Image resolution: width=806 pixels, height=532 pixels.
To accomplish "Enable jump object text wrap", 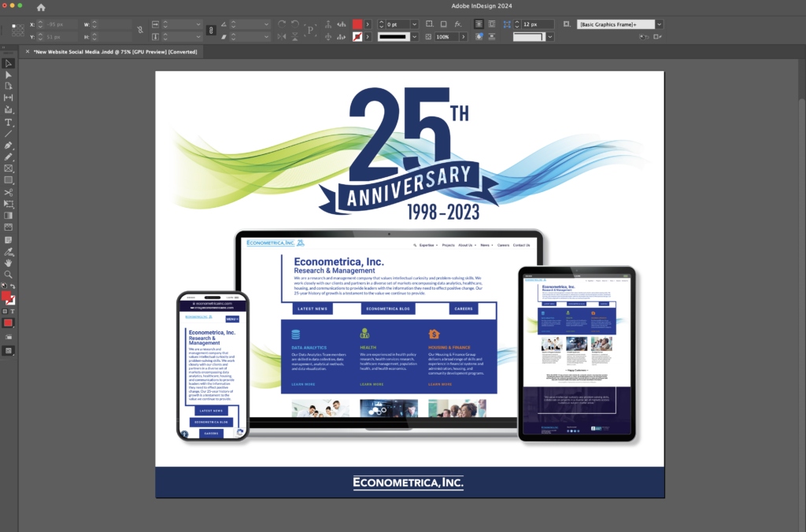I will point(492,36).
